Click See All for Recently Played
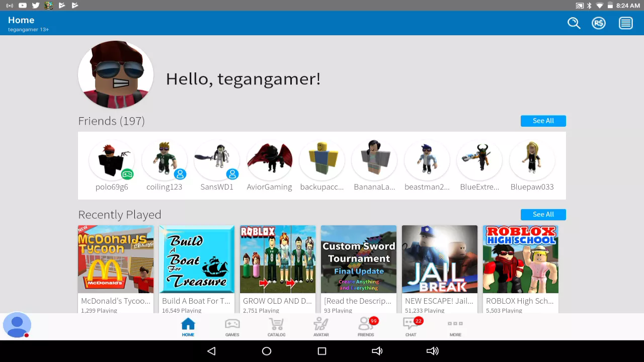Viewport: 644px width, 362px height. [543, 214]
